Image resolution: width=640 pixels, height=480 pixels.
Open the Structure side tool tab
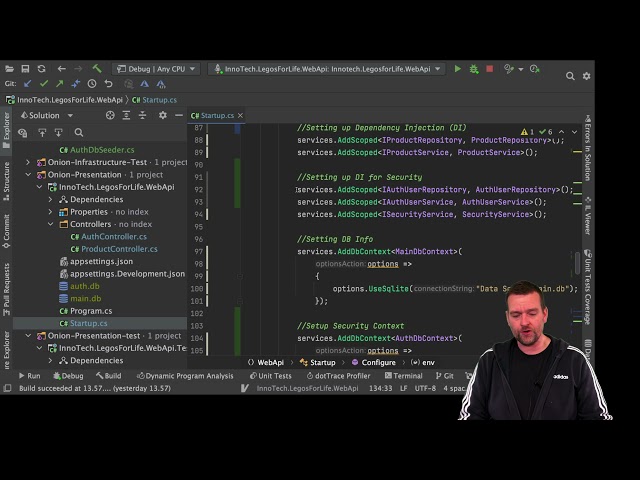(x=7, y=181)
